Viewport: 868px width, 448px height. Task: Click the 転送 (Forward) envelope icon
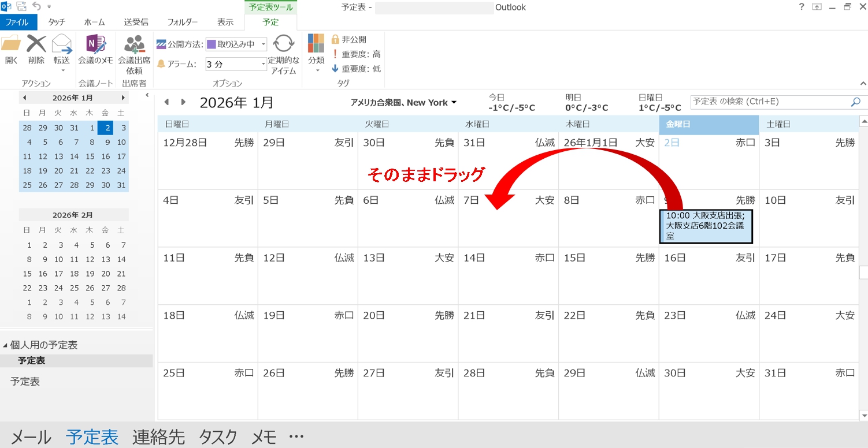pos(61,45)
